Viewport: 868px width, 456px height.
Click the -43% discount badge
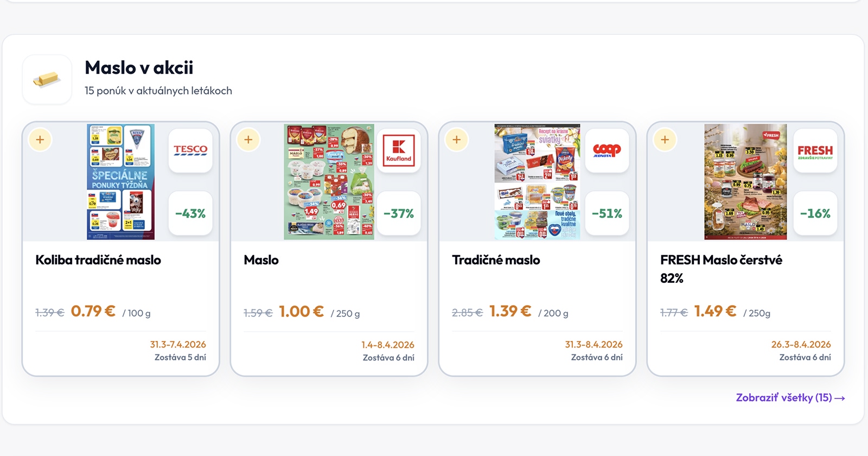pyautogui.click(x=190, y=213)
